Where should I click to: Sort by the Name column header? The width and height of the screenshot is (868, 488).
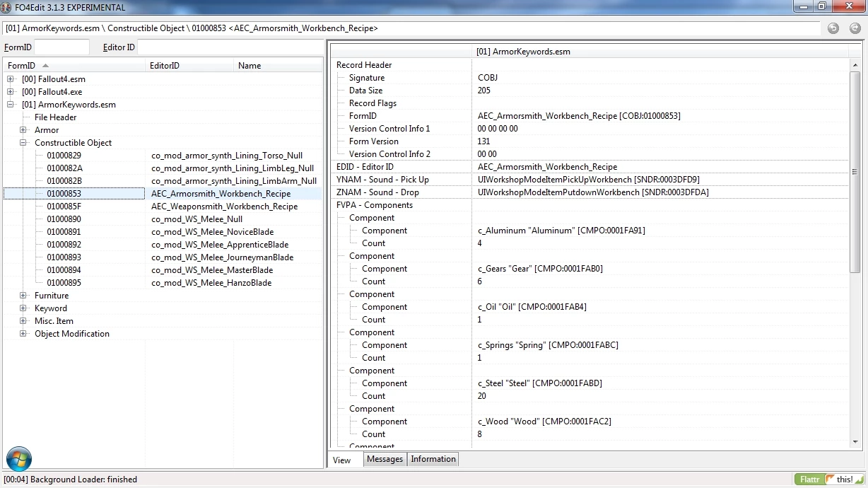click(277, 65)
